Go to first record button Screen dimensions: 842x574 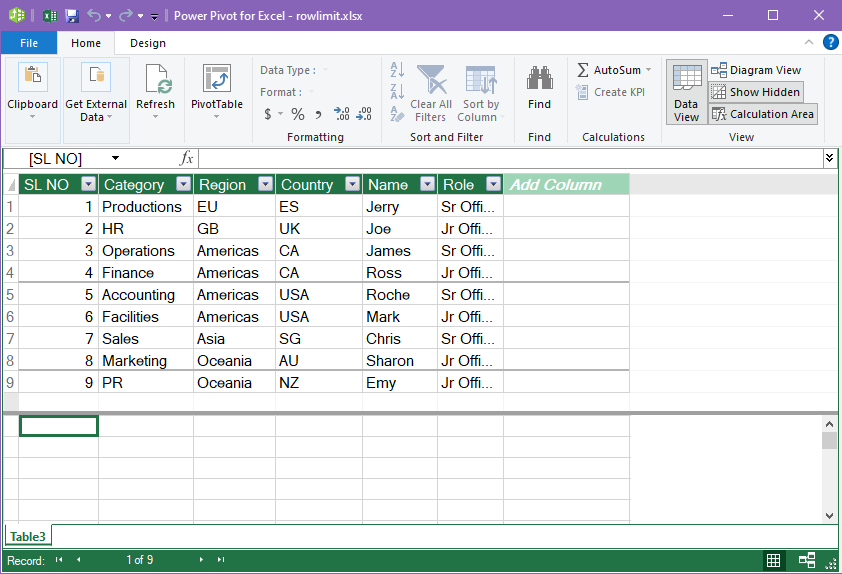(59, 560)
